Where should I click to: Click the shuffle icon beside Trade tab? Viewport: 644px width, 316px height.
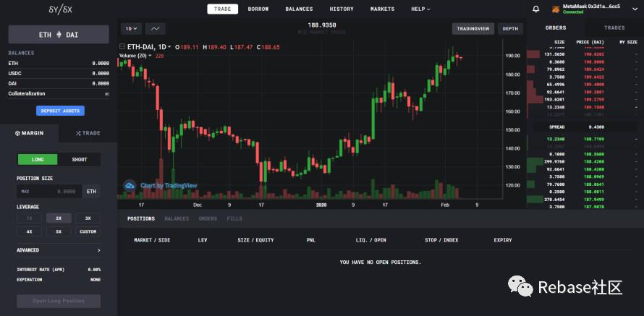(78, 133)
